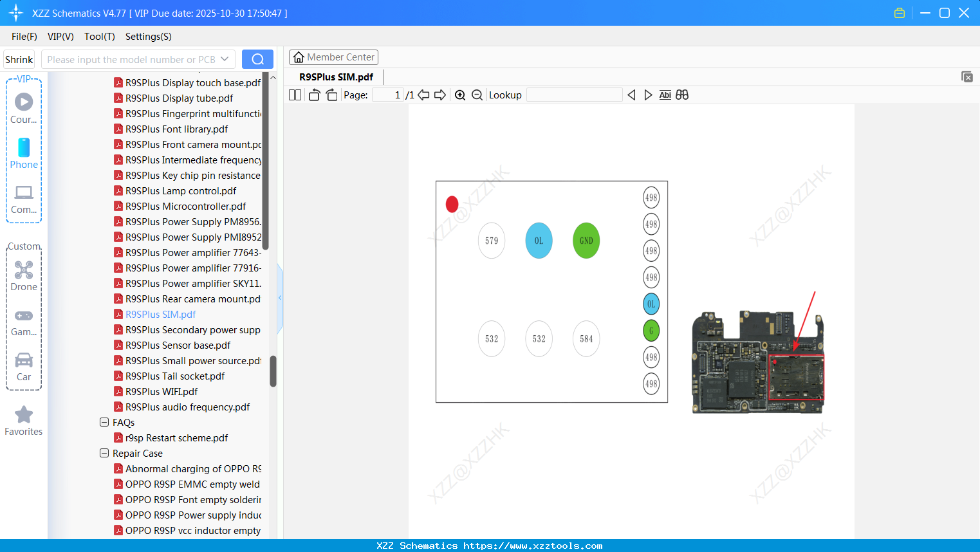Click the XZZ Schematics app logo

(16, 13)
